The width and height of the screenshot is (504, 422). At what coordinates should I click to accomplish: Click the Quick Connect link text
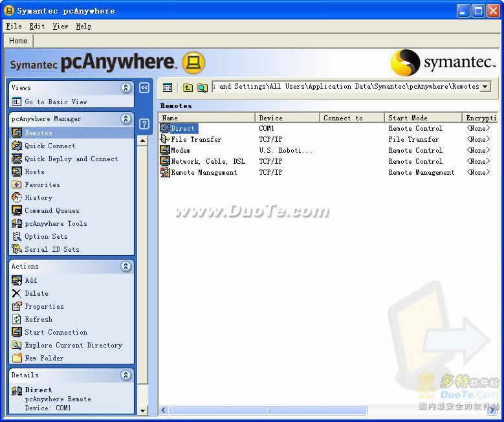pyautogui.click(x=50, y=146)
